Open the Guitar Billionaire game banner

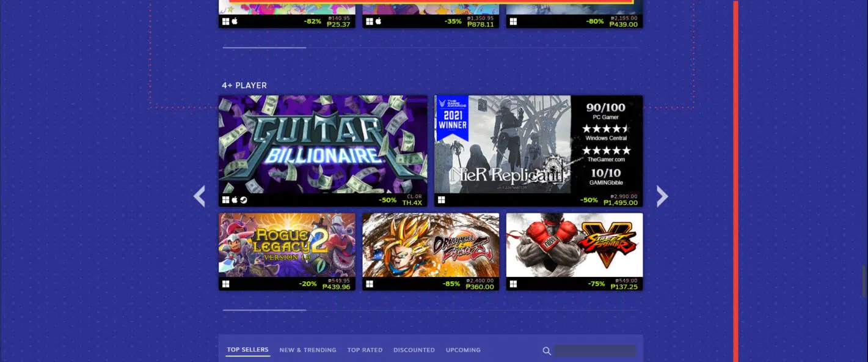point(323,144)
